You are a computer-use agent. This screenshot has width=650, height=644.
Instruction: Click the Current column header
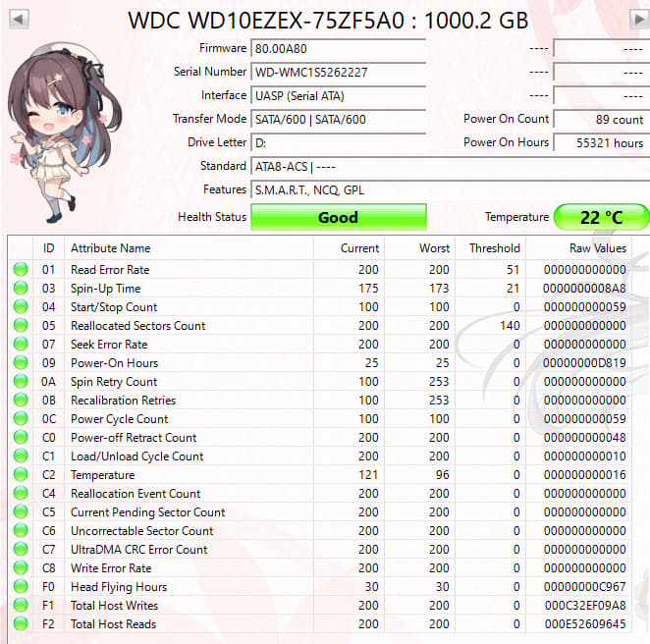click(x=349, y=247)
